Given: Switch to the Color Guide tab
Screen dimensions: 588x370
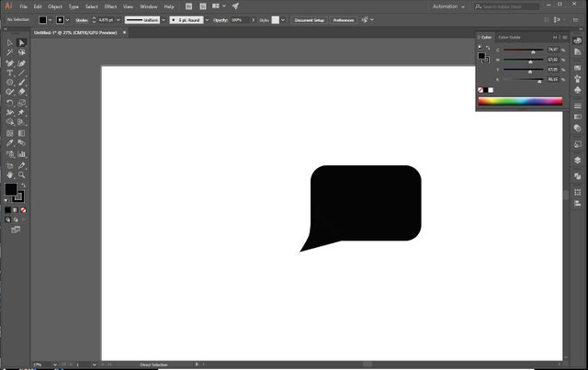Looking at the screenshot, I should click(x=509, y=37).
